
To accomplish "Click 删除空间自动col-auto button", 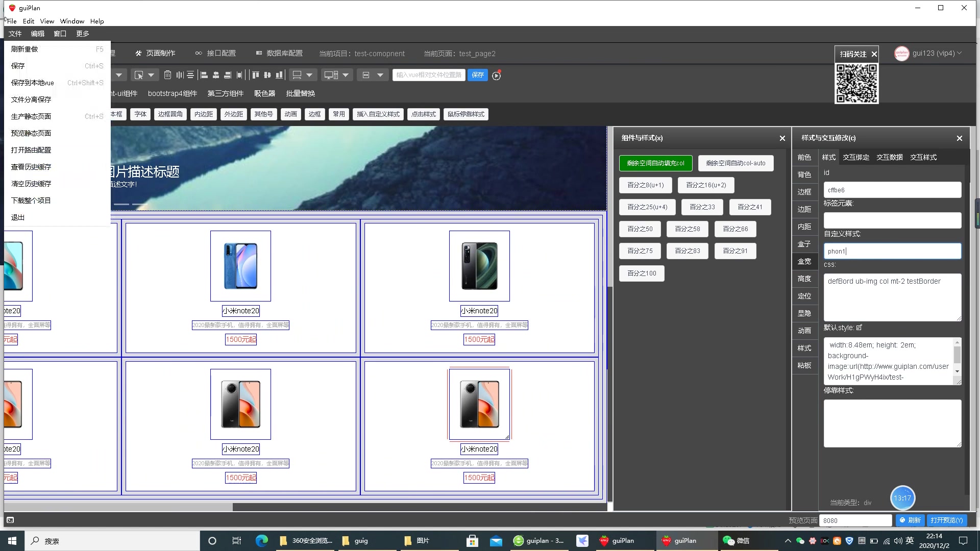I will [736, 163].
